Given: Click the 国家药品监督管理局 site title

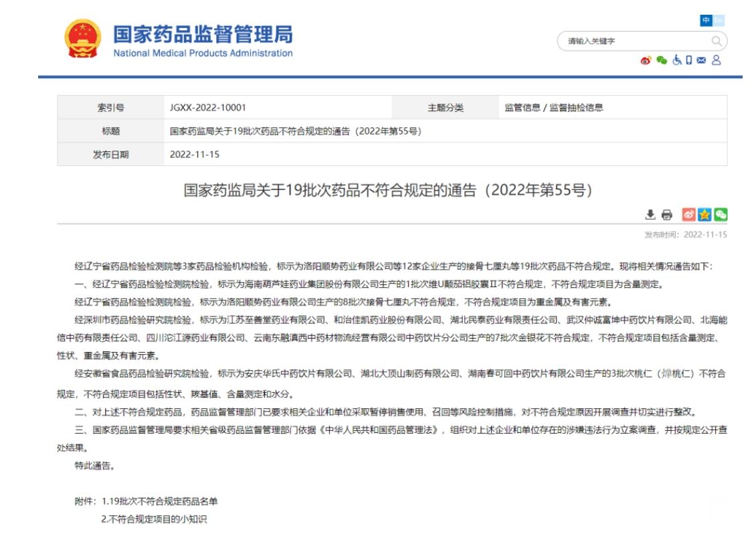Looking at the screenshot, I should coord(203,35).
